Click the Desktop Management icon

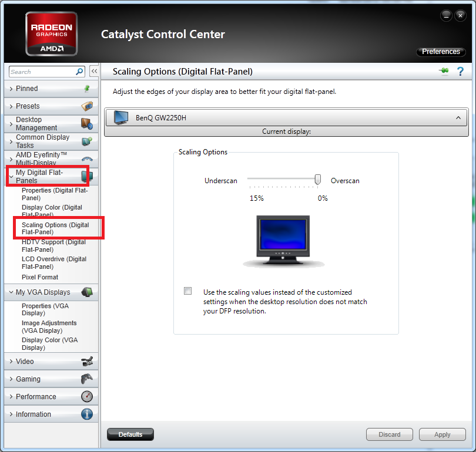point(87,124)
